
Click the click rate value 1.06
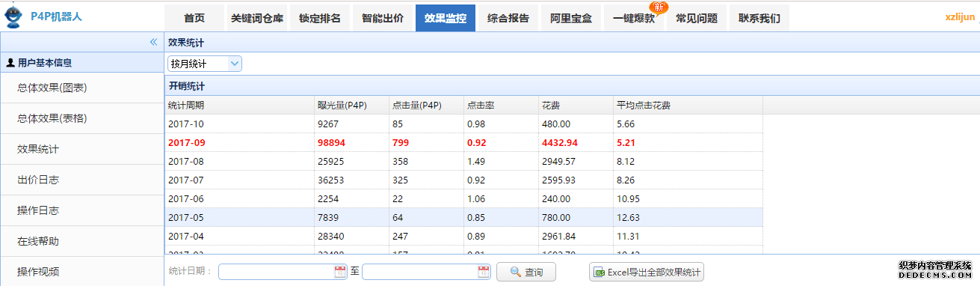pyautogui.click(x=476, y=198)
